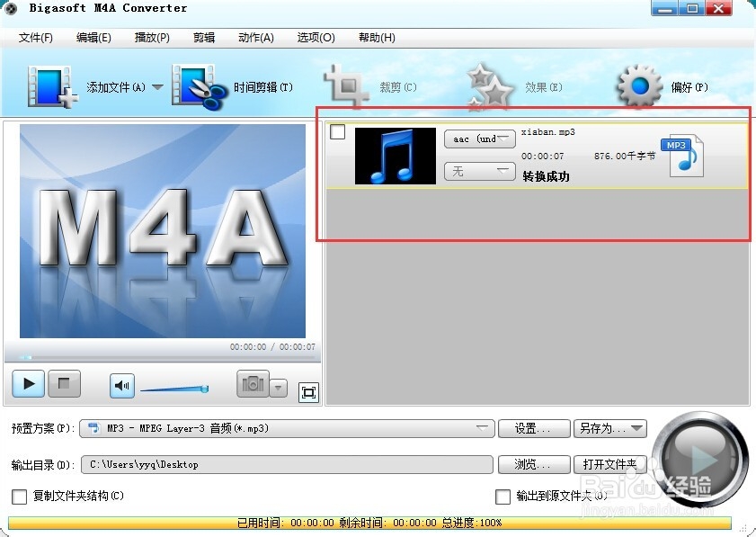The image size is (756, 537).
Task: Select the xiaban.mp3 file name text
Action: point(547,132)
